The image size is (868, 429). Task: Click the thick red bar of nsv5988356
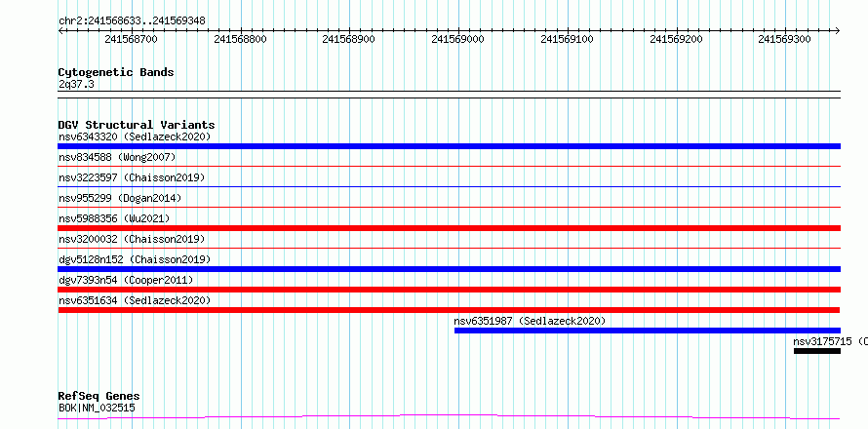pyautogui.click(x=449, y=228)
